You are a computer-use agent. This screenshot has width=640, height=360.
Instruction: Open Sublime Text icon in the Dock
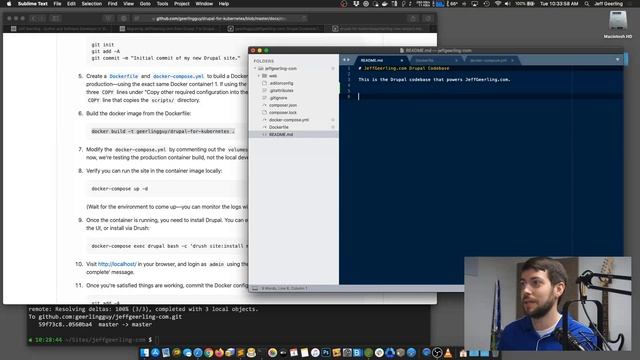pyautogui.click(x=240, y=353)
